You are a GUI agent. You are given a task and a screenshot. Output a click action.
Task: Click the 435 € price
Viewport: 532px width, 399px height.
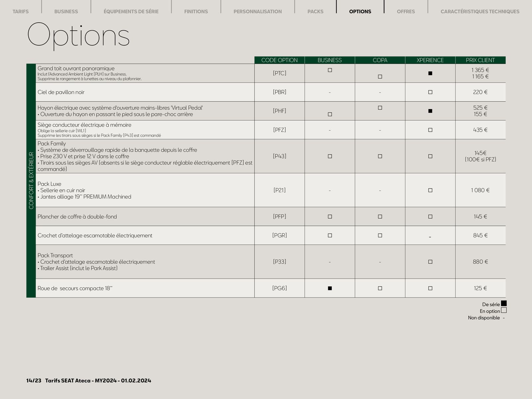click(480, 130)
